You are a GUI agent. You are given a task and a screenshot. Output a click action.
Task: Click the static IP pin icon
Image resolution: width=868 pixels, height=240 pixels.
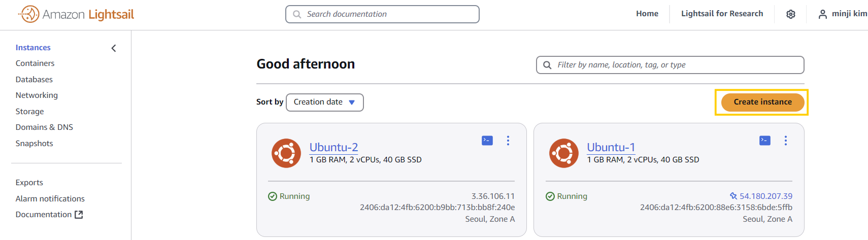[x=733, y=196]
